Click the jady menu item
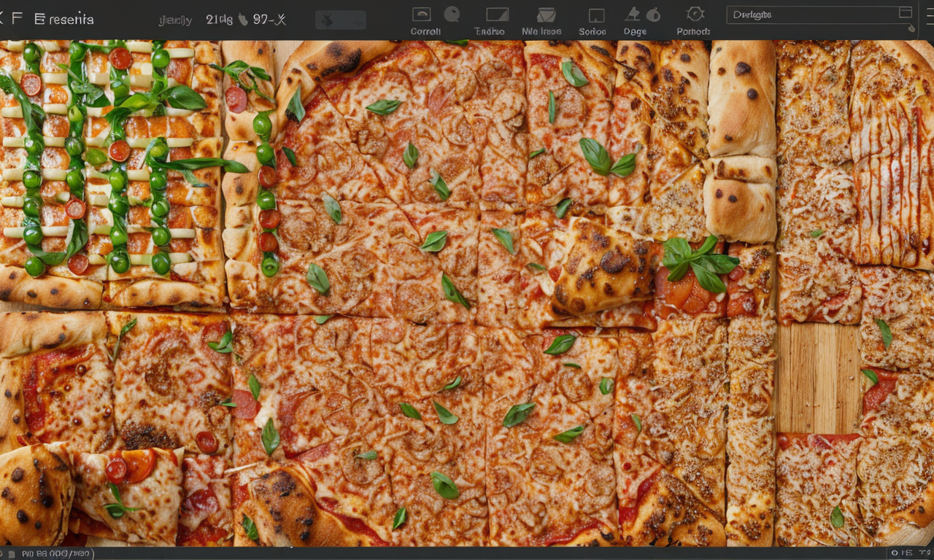Viewport: 934px width, 560px height. point(175,20)
